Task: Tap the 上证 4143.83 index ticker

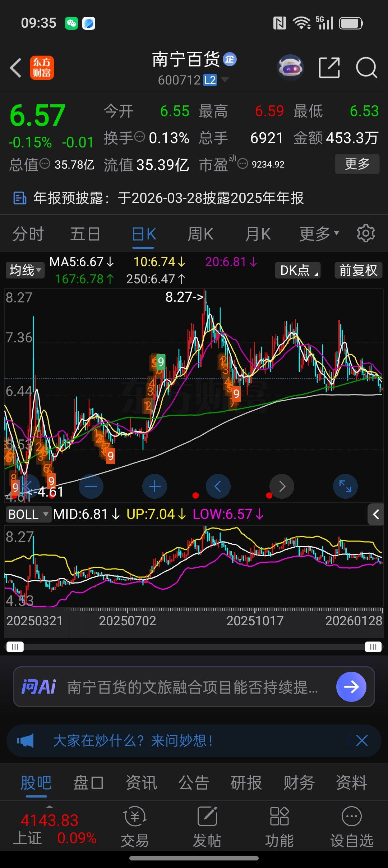Action: coord(55,829)
